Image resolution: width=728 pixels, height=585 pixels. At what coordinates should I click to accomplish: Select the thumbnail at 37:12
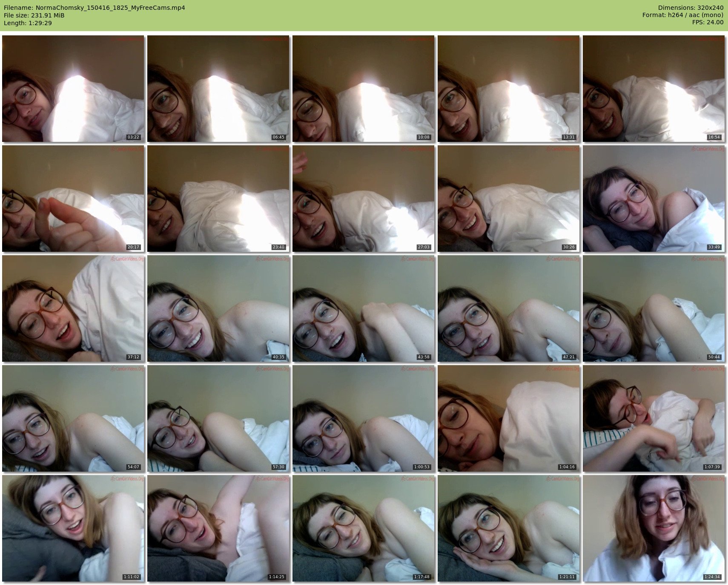pyautogui.click(x=73, y=308)
